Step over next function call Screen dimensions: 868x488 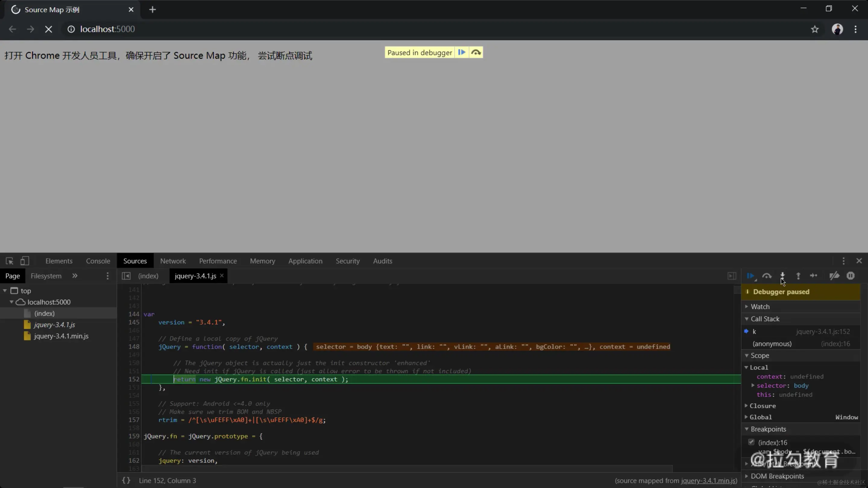[767, 276]
